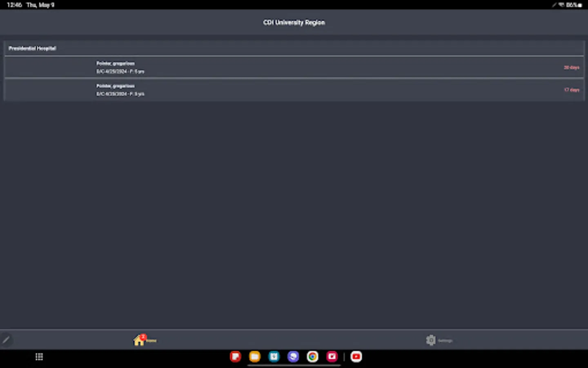Open the app drawer grid icon
This screenshot has height=368, width=588.
(x=39, y=357)
